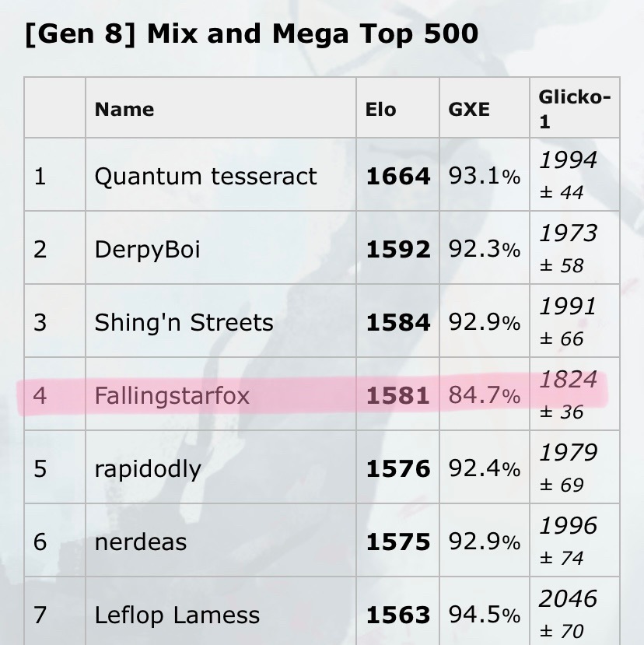Select the player name DerpyBoi
The image size is (644, 645).
(147, 250)
